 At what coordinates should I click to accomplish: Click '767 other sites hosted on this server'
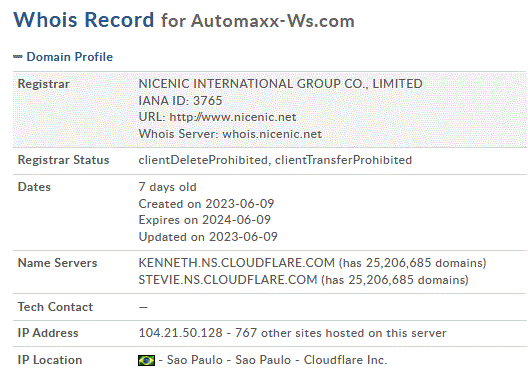(341, 333)
